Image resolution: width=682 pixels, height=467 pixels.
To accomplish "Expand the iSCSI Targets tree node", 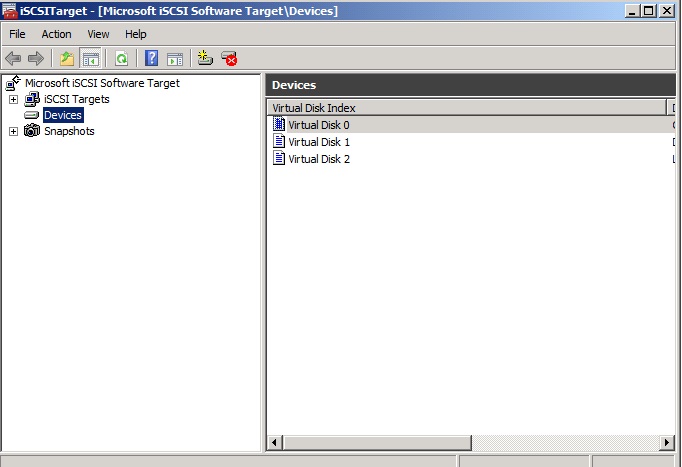I will pos(13,100).
